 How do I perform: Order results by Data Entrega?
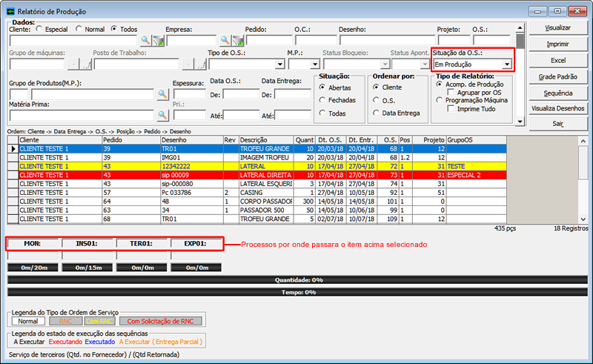tap(376, 113)
